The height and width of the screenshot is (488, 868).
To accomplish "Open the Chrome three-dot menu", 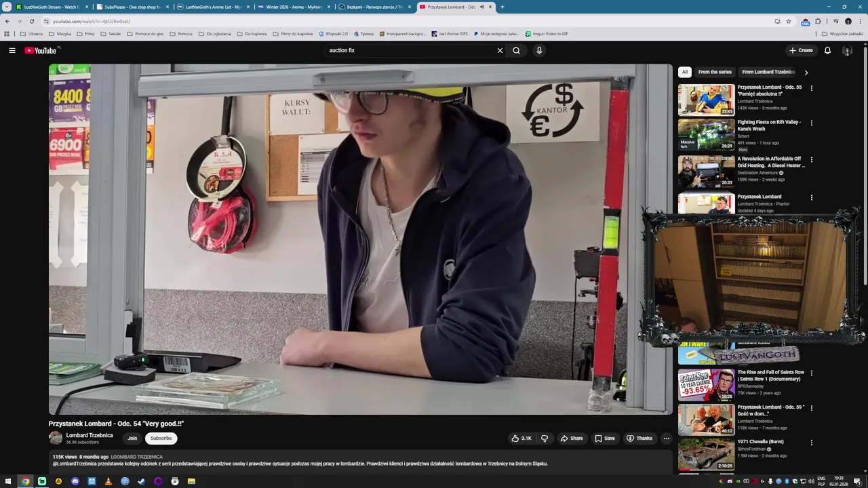I will tap(860, 21).
